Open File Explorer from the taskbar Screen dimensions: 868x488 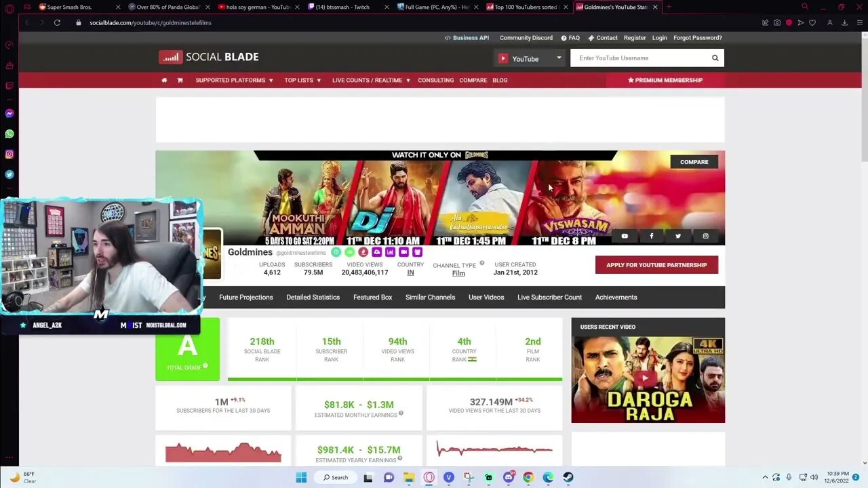click(x=409, y=477)
